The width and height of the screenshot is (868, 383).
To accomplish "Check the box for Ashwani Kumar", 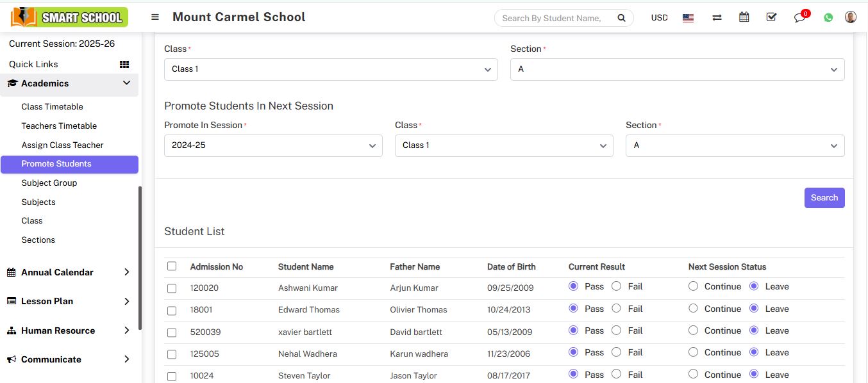I will coord(172,288).
